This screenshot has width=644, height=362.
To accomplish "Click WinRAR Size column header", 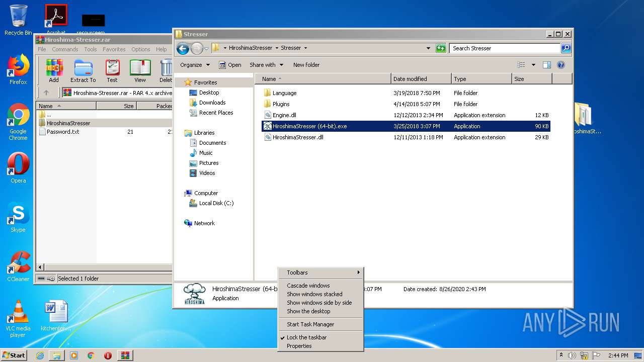I will tap(116, 106).
